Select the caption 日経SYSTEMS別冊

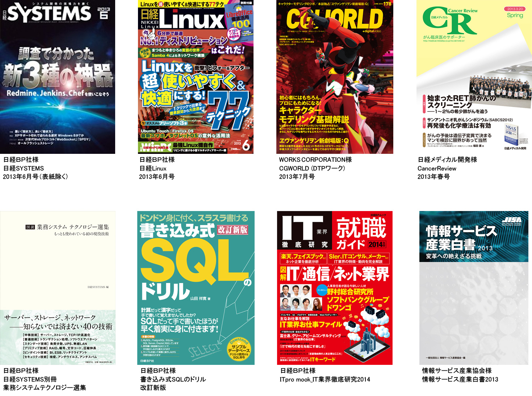tap(30, 379)
